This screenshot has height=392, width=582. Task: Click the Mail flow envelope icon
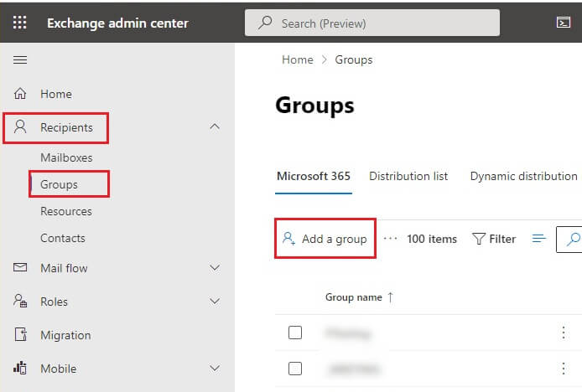pos(21,268)
